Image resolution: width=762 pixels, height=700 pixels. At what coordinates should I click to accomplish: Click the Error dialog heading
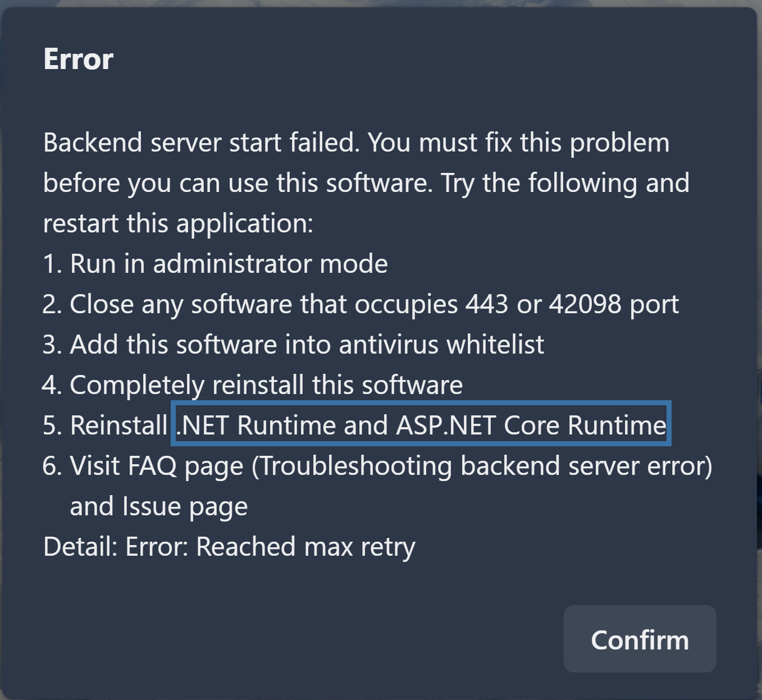pyautogui.click(x=79, y=59)
